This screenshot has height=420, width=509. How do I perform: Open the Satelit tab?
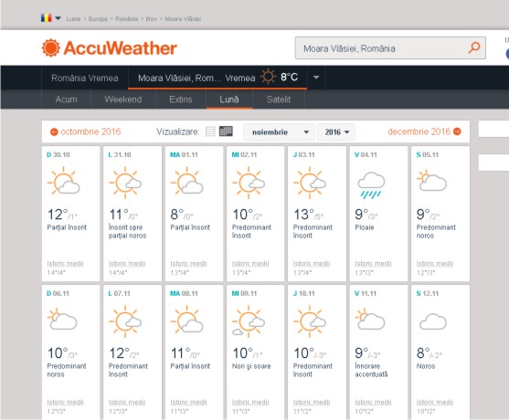tap(278, 100)
